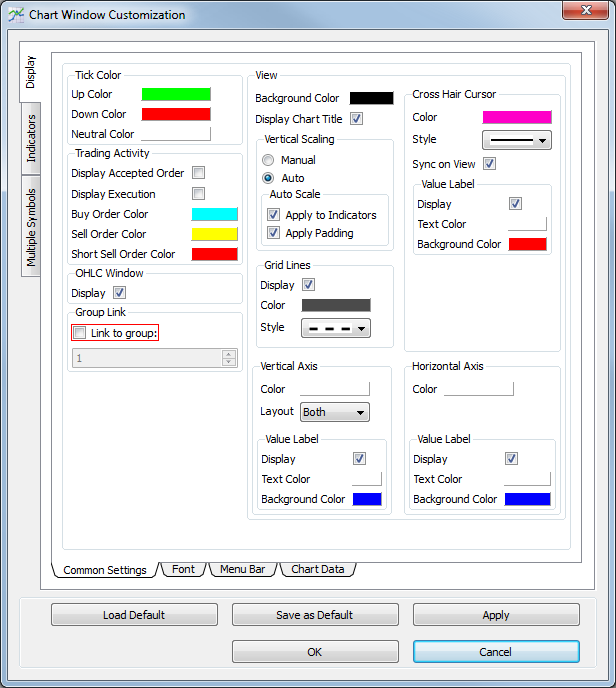Expand the Grid Lines Style dropdown

(x=335, y=328)
